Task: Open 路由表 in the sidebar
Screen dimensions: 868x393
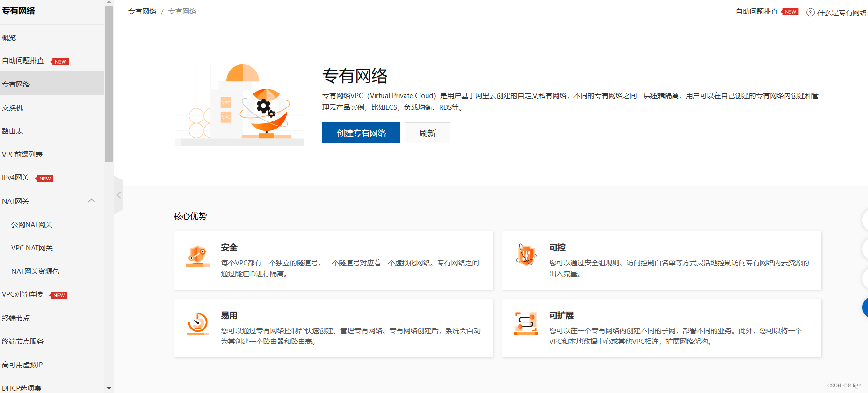Action: (13, 131)
